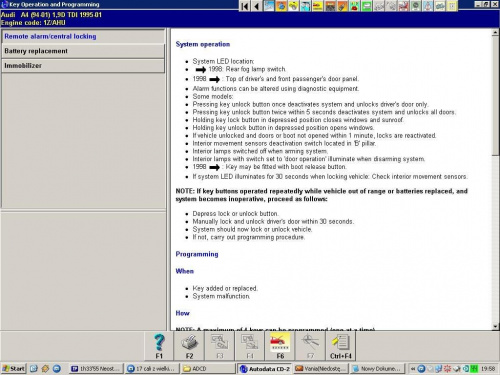
Task: Switch to Vania(Niedostę... taskbar window
Action: (x=321, y=369)
